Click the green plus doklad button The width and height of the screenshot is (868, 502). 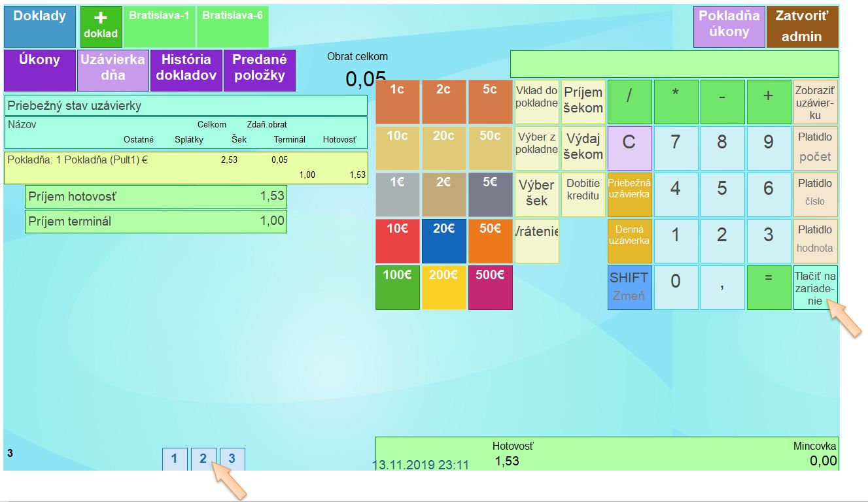101,27
